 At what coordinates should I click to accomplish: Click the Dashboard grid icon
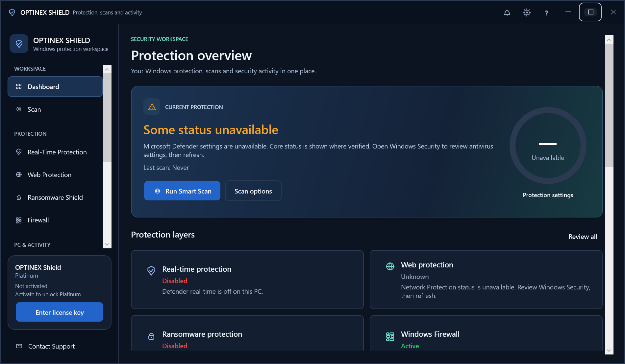[x=19, y=86]
